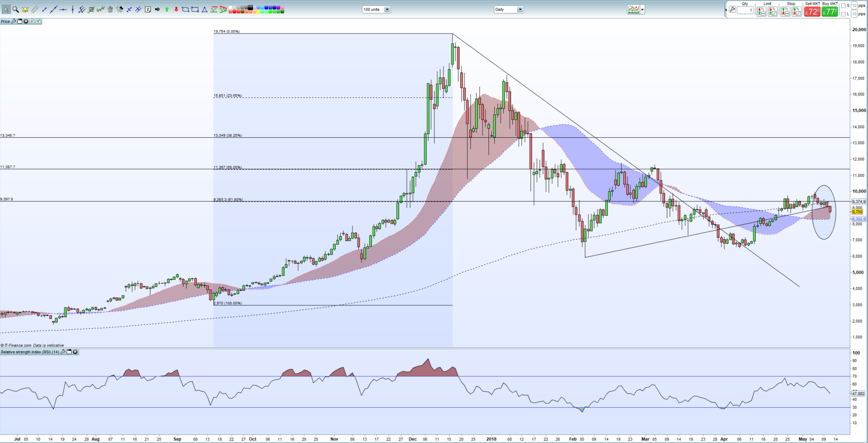Click the L pips value field
Viewport: 868px width, 443px height.
point(854,14)
